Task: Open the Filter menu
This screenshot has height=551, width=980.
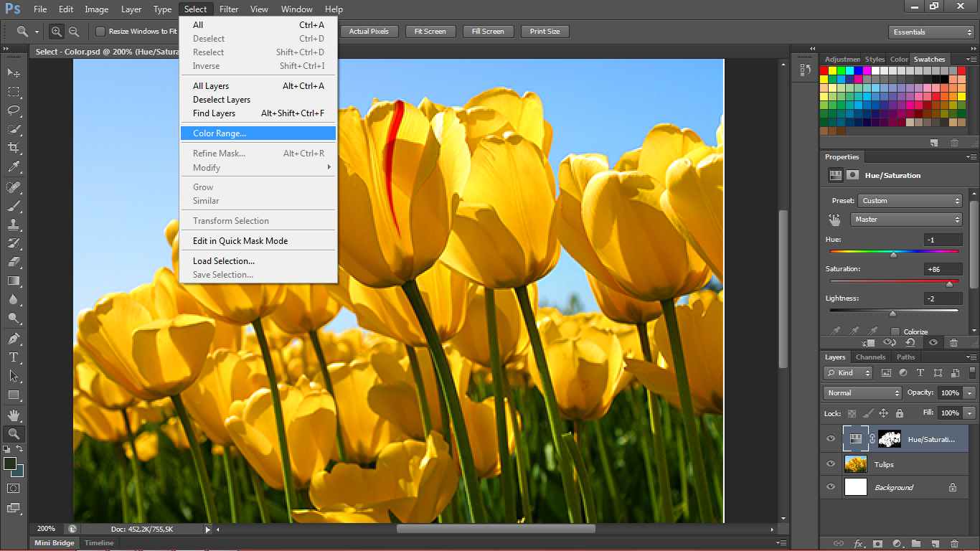Action: pyautogui.click(x=229, y=9)
